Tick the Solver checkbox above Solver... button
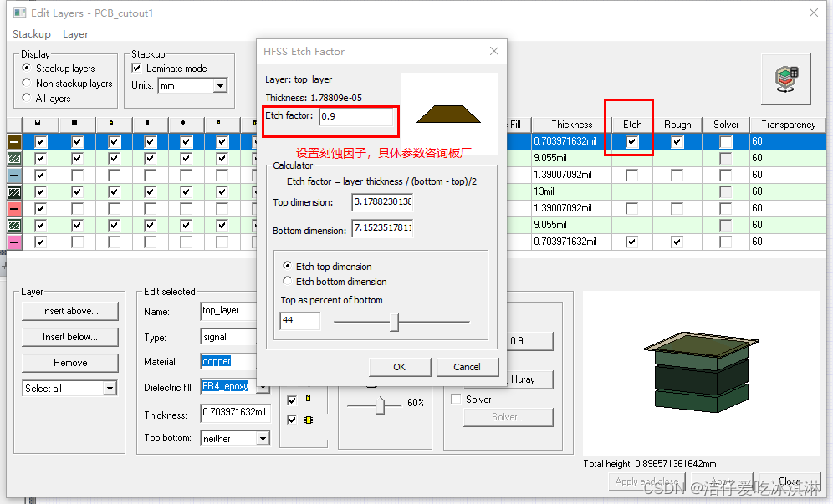This screenshot has height=504, width=833. 456,399
